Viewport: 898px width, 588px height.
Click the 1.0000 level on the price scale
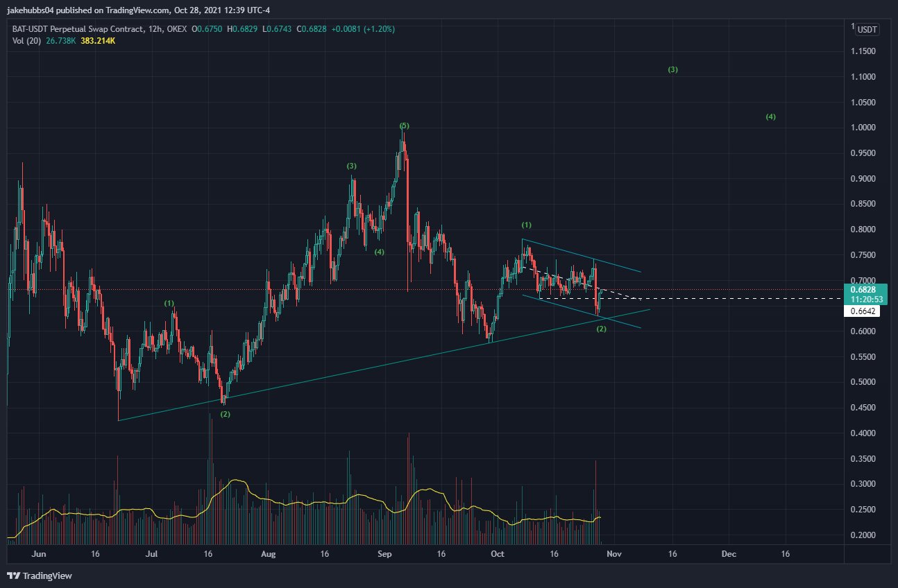864,128
